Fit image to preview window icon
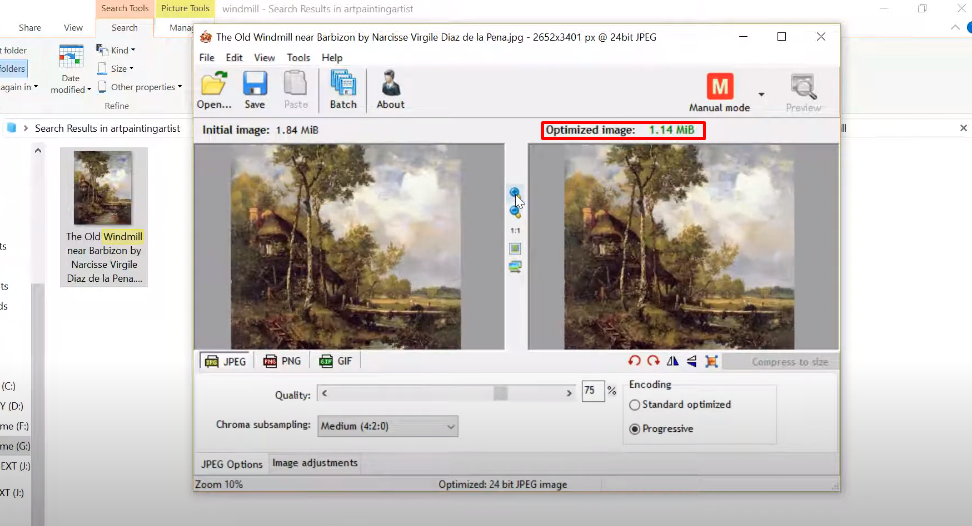The width and height of the screenshot is (972, 526). [515, 248]
